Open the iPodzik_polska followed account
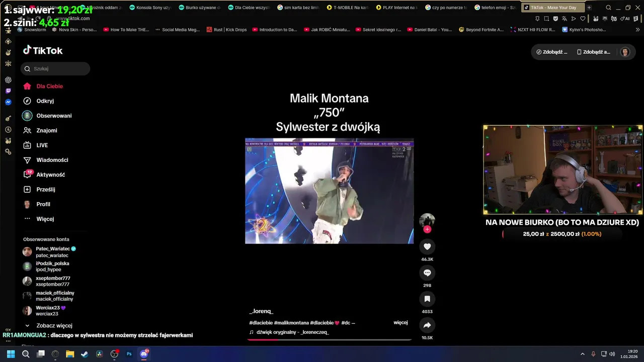This screenshot has width=644, height=362. (x=46, y=266)
